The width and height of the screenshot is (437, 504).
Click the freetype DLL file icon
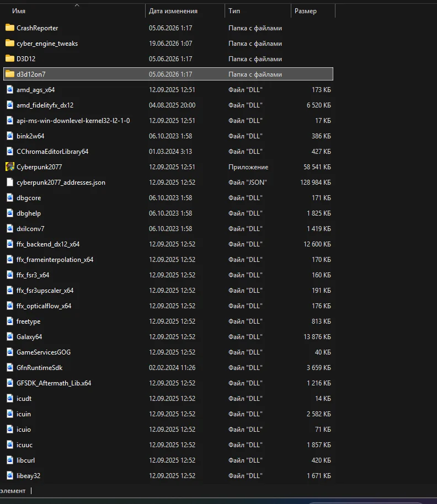10,321
